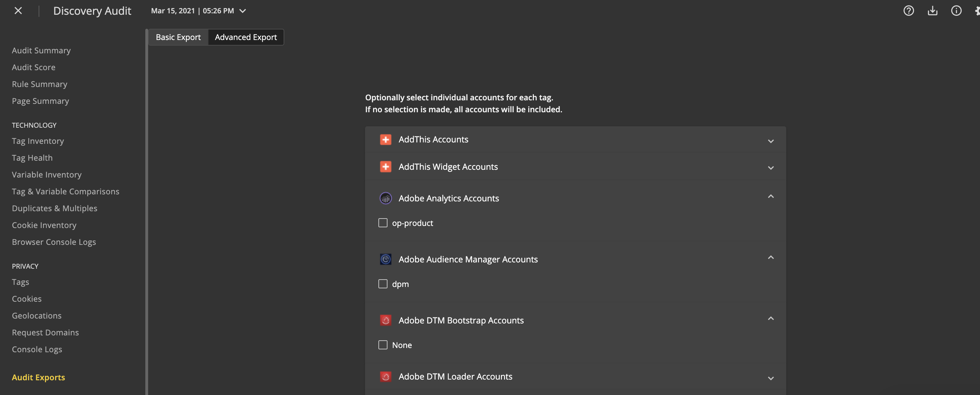Screen dimensions: 980x395
Task: Collapse Adobe Audience Manager Accounts section
Action: (x=771, y=258)
